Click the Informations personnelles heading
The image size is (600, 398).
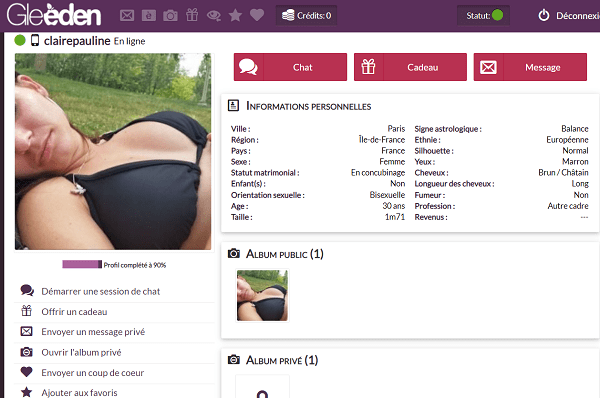pyautogui.click(x=308, y=106)
